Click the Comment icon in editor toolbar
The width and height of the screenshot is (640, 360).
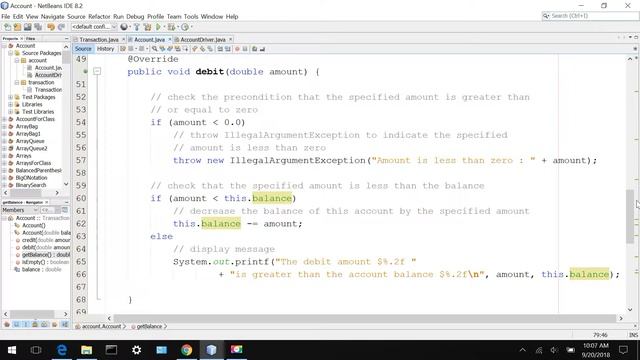tap(255, 49)
